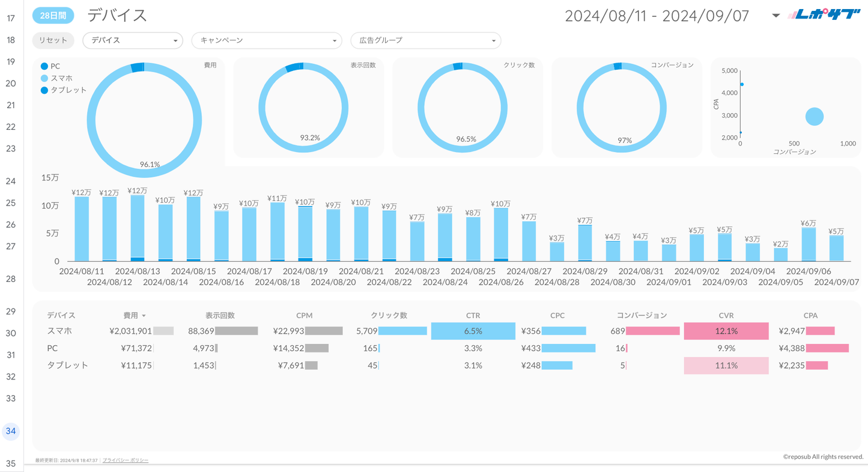Sort table by コンバージョン column header
868x472 pixels.
pyautogui.click(x=642, y=315)
